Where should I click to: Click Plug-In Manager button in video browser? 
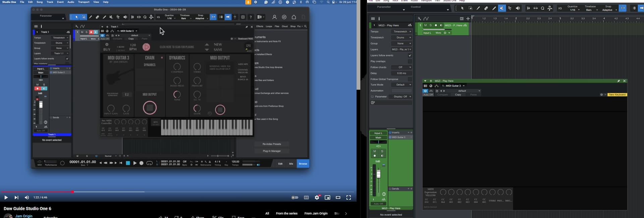pyautogui.click(x=272, y=151)
